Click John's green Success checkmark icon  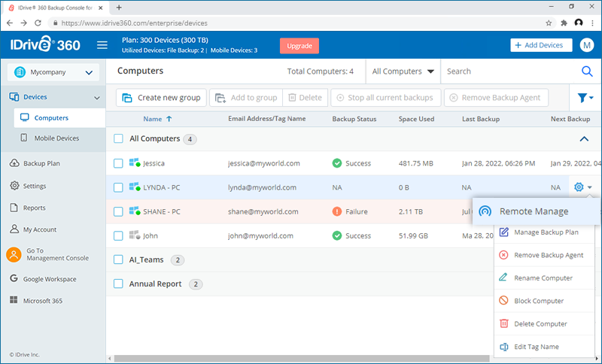click(336, 235)
